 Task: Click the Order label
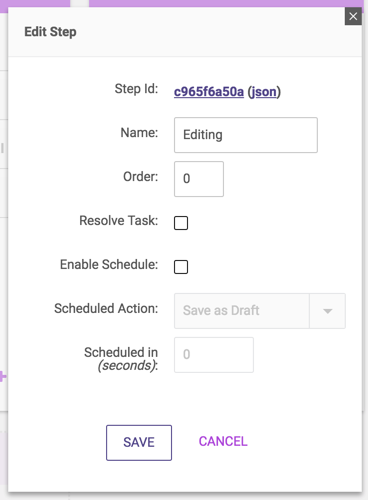pyautogui.click(x=141, y=177)
